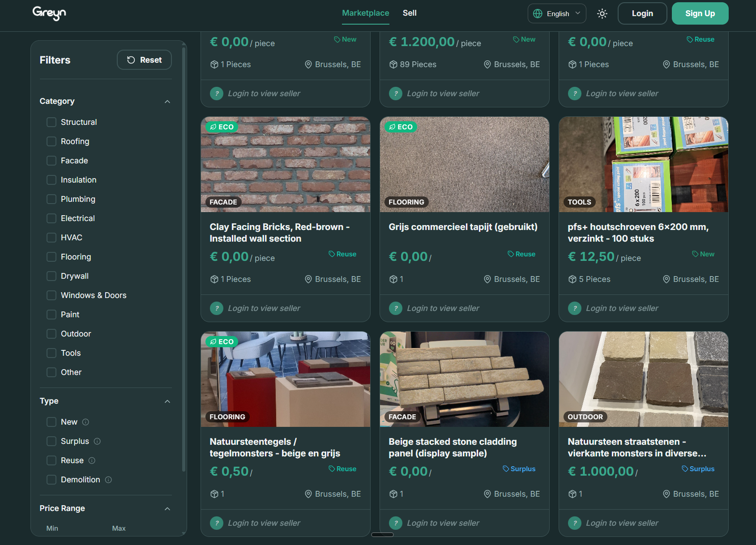
Task: Click seller avatar icon on Natuursteen straatstenen card
Action: (575, 523)
